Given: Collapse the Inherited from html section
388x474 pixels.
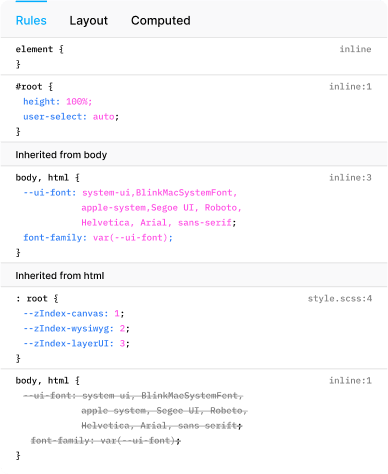Looking at the screenshot, I should coord(194,275).
